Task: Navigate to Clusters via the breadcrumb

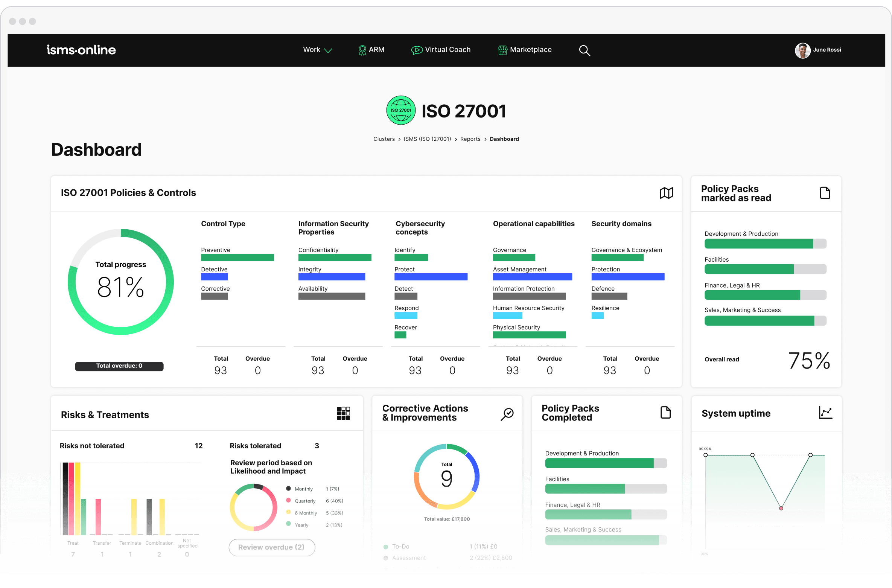Action: tap(384, 139)
